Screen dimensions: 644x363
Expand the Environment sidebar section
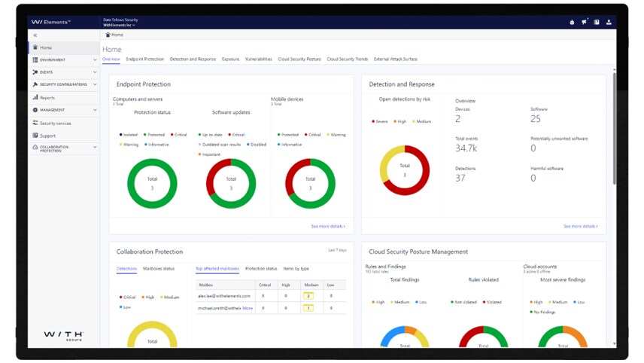click(x=95, y=60)
